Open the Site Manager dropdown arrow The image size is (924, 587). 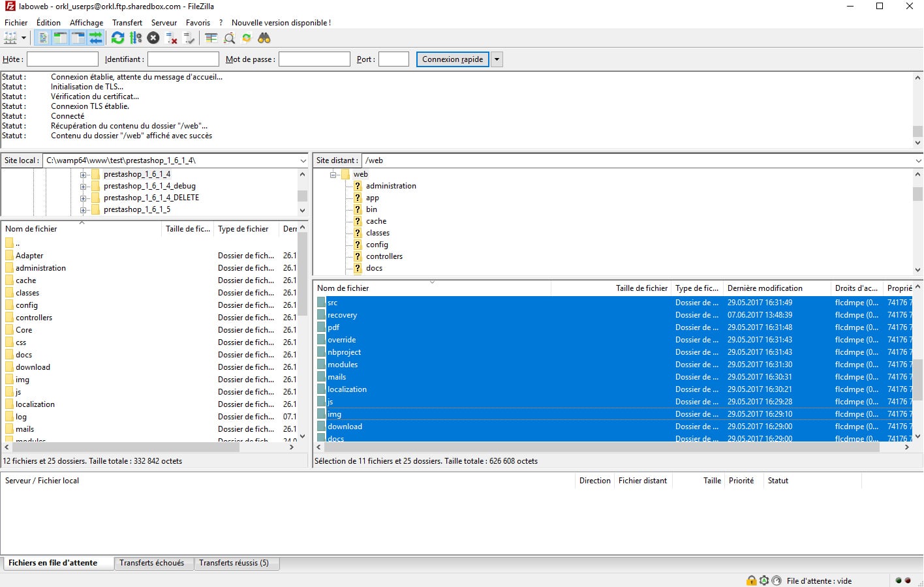point(23,38)
